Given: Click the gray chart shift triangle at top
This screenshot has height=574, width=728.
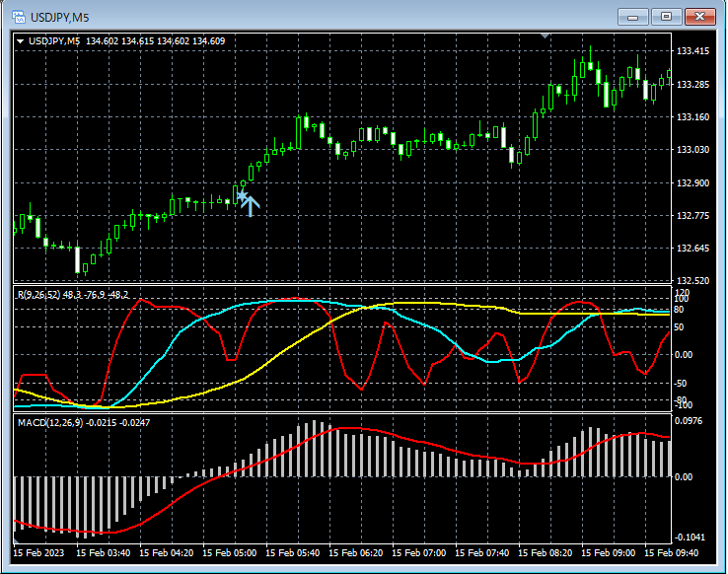Looking at the screenshot, I should click(x=546, y=36).
